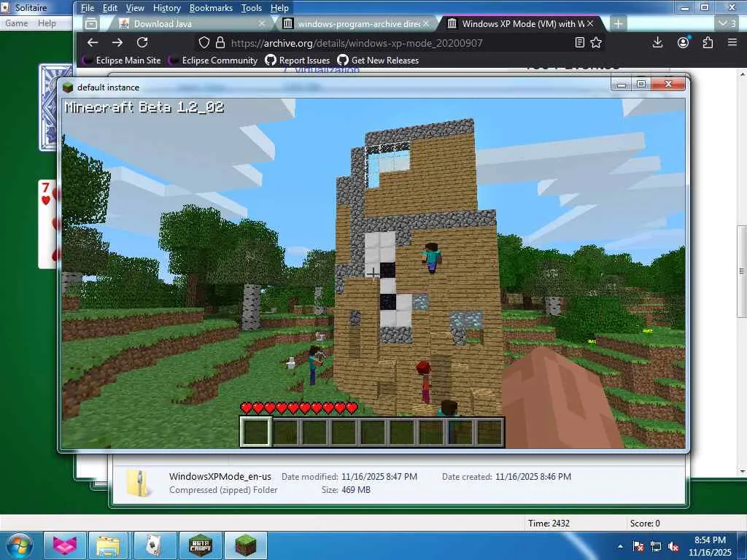
Task: Open the Firefox Bookmarks menu
Action: [211, 8]
